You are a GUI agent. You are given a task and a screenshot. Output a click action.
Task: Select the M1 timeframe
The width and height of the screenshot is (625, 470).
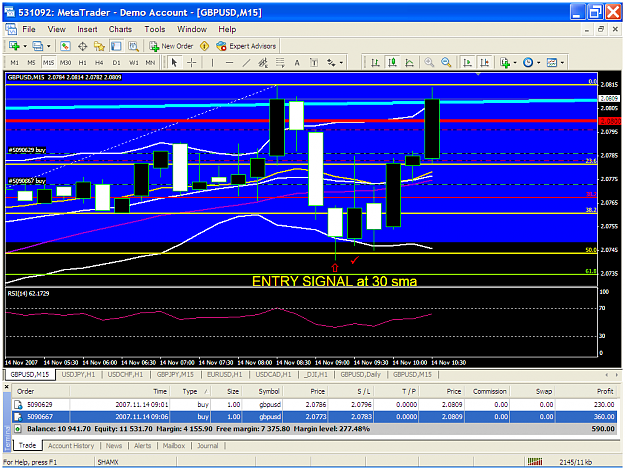[x=15, y=63]
